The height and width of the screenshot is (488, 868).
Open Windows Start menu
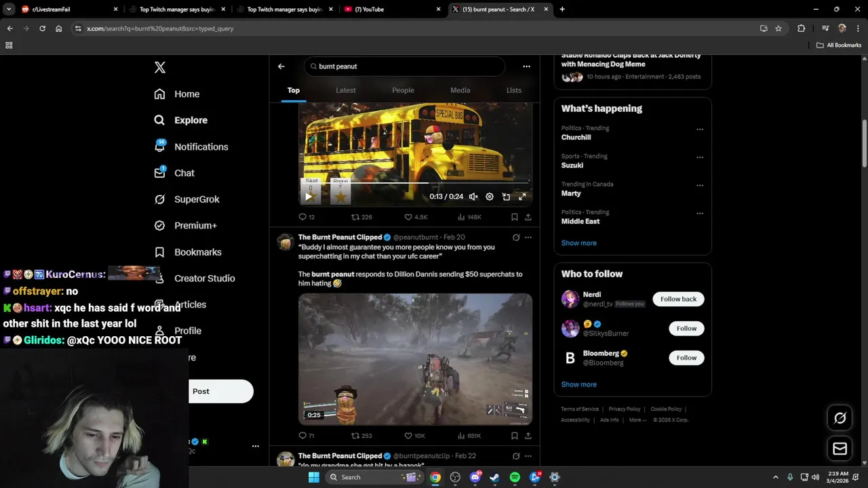313,477
